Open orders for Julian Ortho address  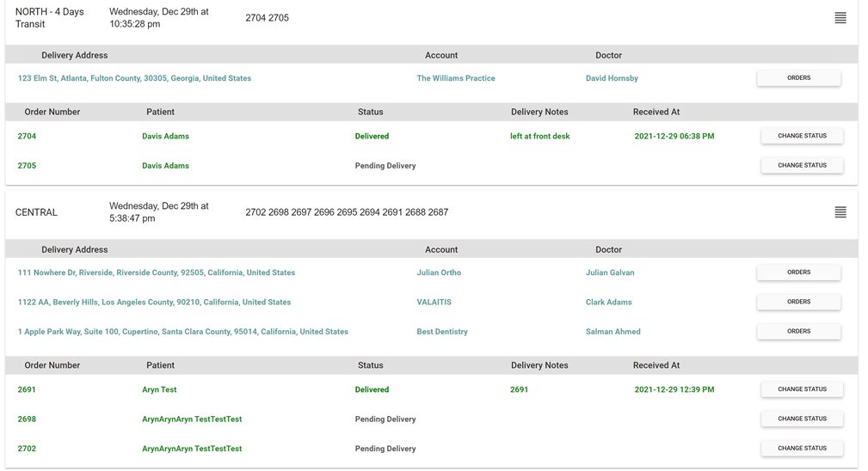coord(799,272)
